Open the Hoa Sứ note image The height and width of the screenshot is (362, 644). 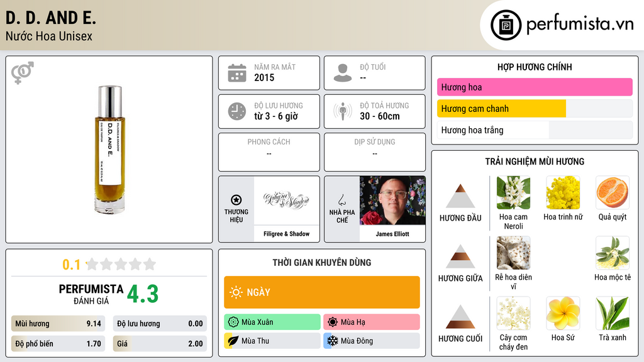[563, 314]
